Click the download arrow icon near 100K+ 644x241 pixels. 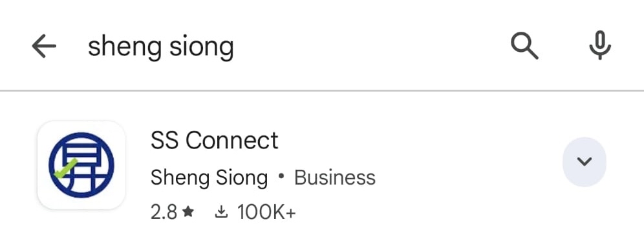pyautogui.click(x=221, y=212)
